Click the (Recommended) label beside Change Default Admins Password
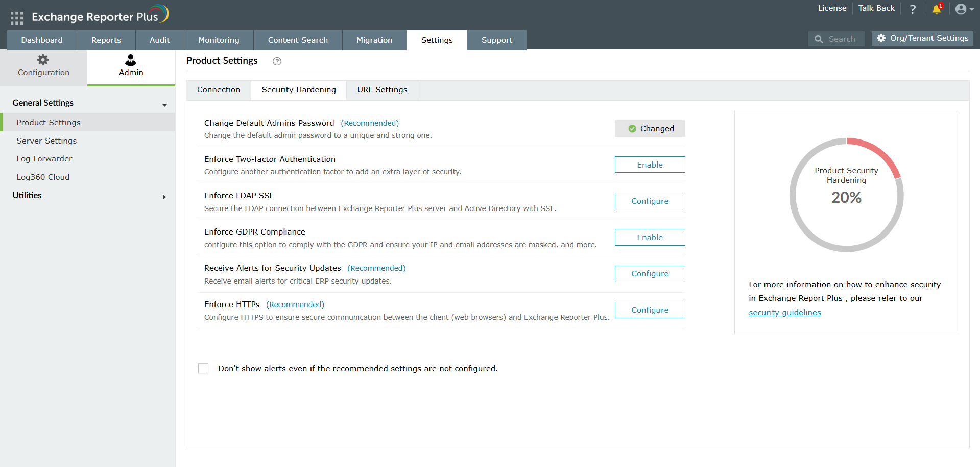The width and height of the screenshot is (980, 467). pos(370,123)
